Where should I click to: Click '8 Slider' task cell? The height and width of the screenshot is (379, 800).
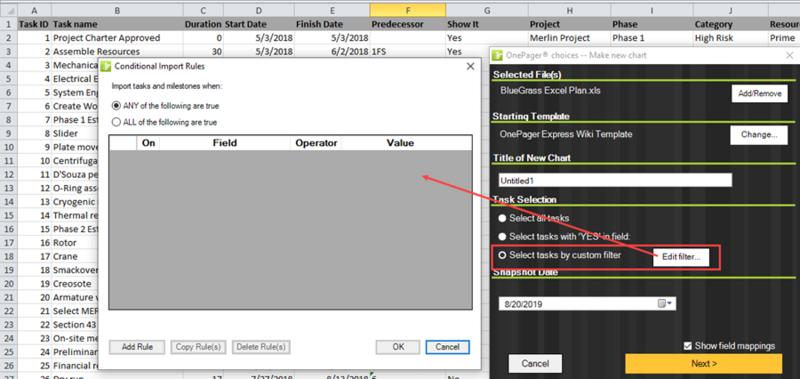[74, 133]
